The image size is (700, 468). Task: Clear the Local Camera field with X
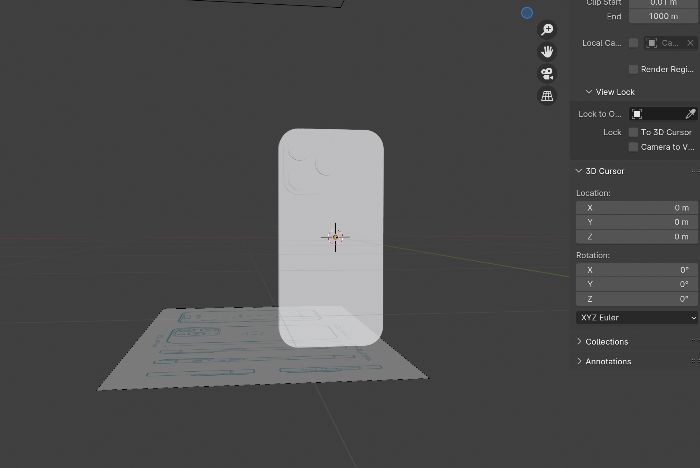pyautogui.click(x=690, y=43)
